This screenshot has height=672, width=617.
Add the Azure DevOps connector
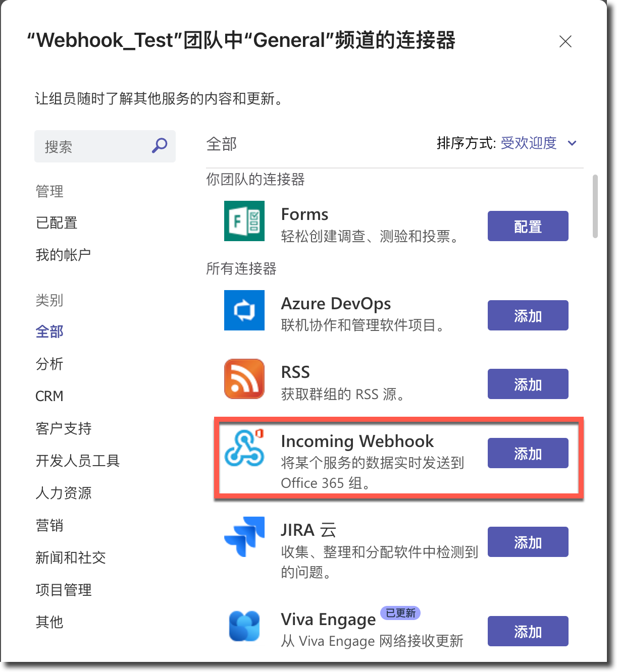528,315
